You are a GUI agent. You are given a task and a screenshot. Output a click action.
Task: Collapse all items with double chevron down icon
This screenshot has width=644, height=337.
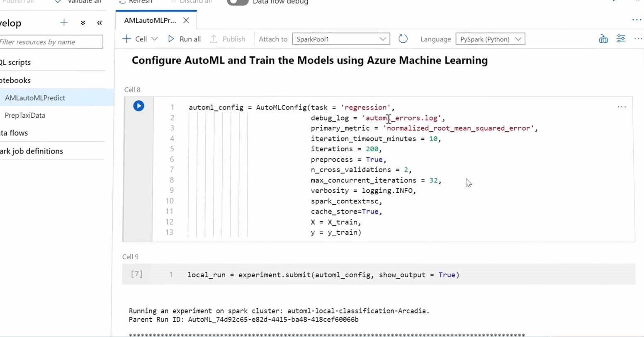(x=83, y=23)
